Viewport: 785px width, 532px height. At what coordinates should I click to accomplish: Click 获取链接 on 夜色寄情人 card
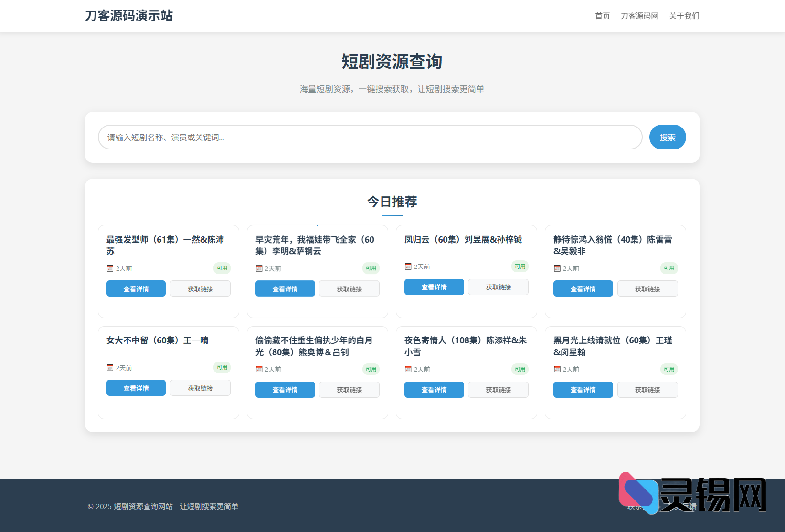(498, 389)
